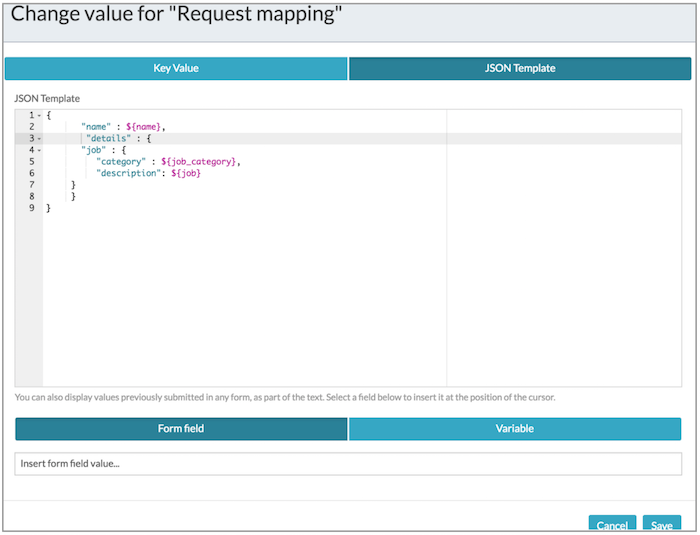Click the "name" key on line 2

pos(97,127)
